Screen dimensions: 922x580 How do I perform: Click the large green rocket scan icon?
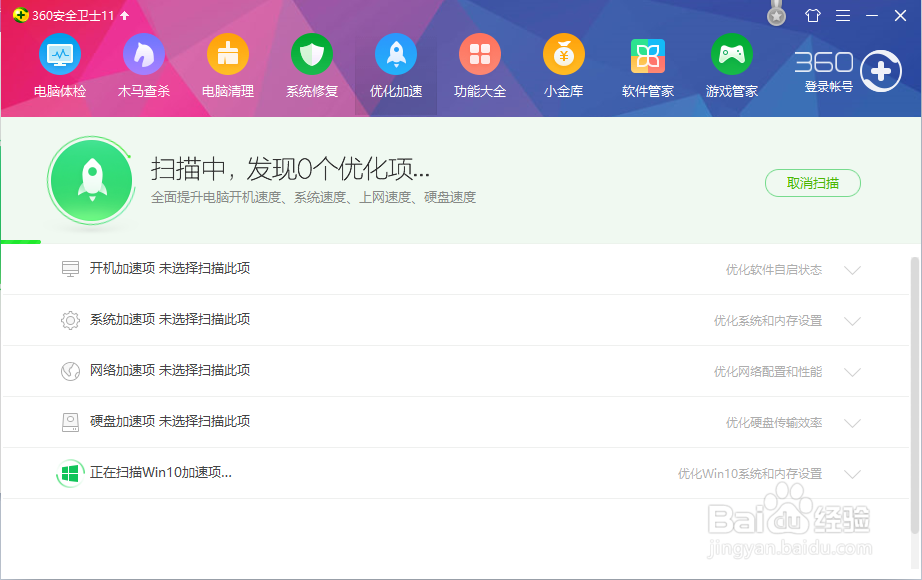pos(91,180)
